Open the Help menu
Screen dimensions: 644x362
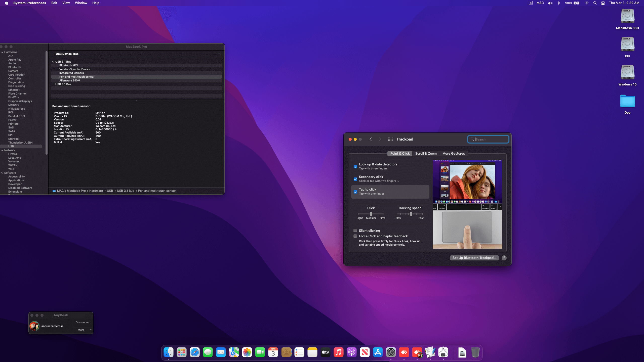[96, 3]
